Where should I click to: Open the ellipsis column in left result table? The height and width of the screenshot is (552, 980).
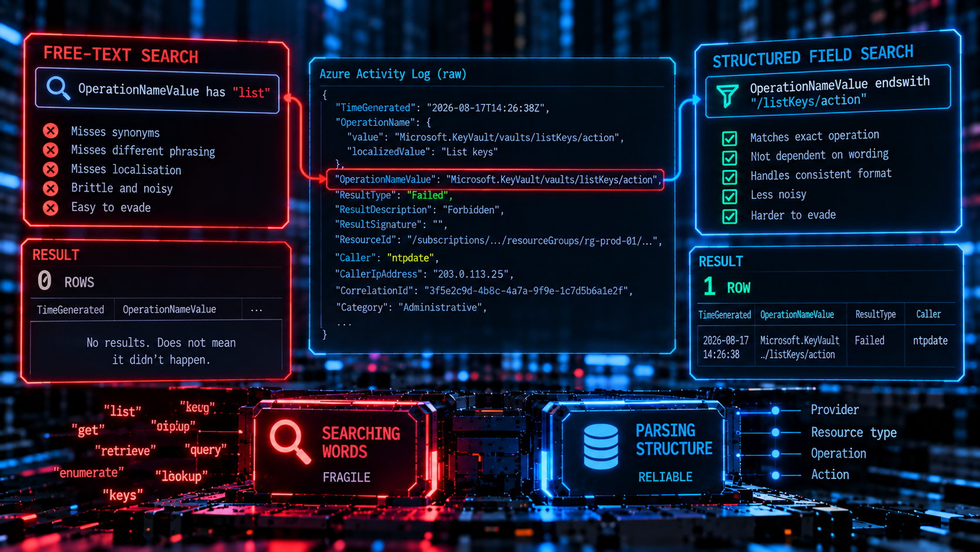point(256,310)
